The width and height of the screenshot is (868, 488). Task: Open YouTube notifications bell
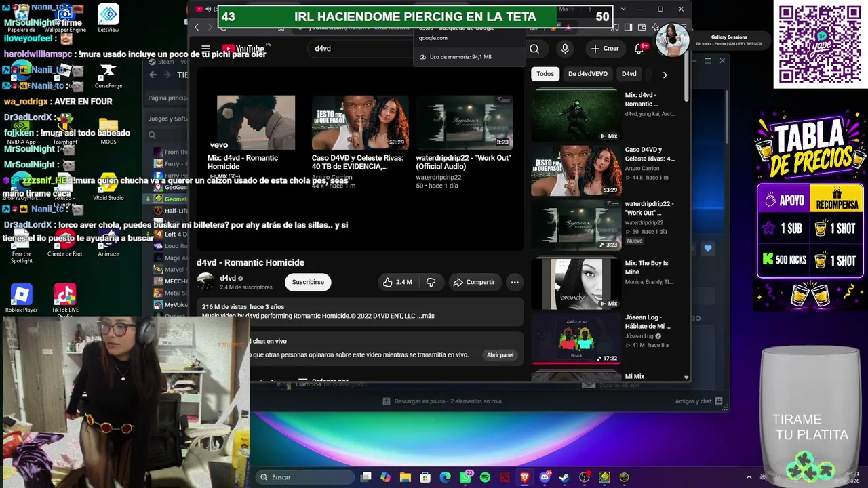[639, 49]
